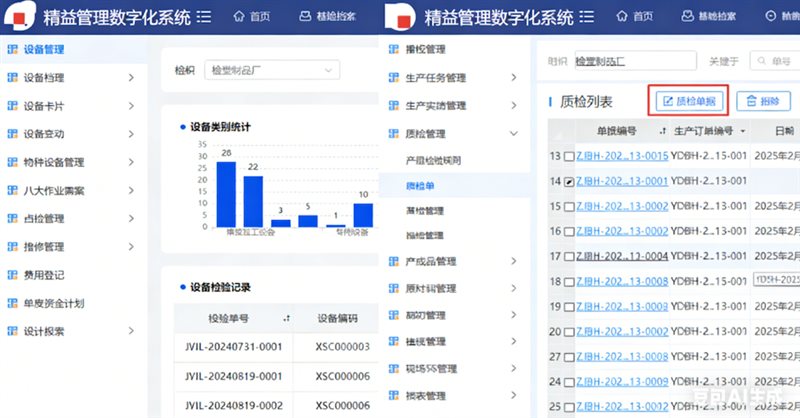Viewport: 800px width, 418px height.
Task: Open the 现场5S管理 menu label
Action: 431,368
